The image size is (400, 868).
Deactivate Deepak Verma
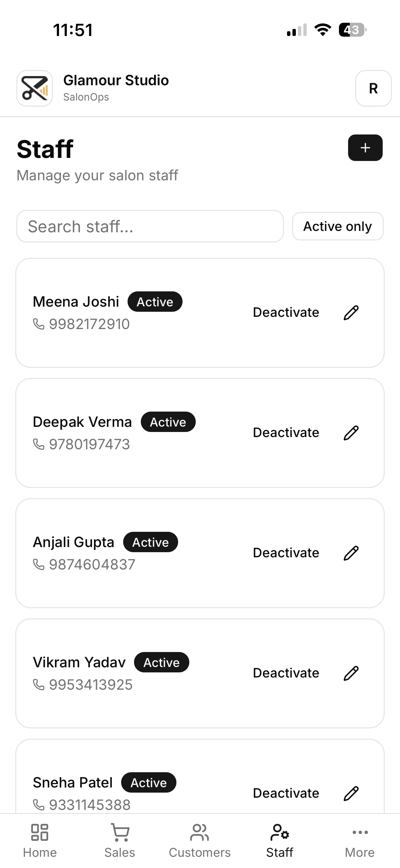286,433
